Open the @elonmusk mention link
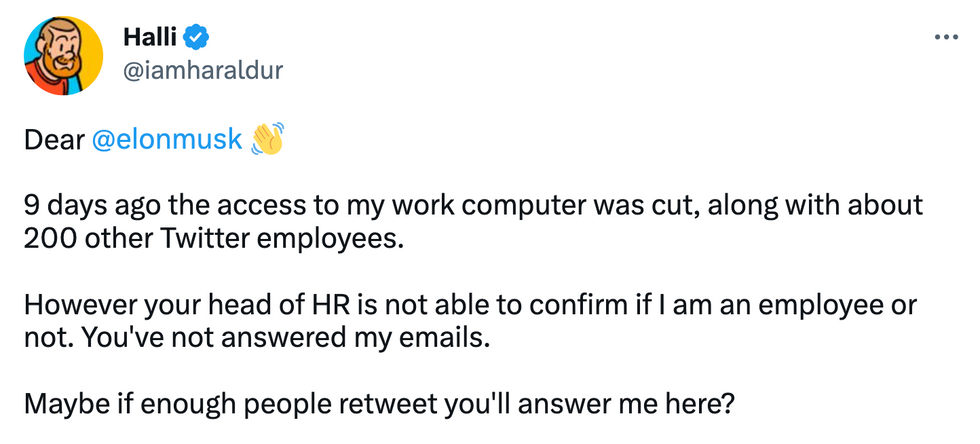 167,140
